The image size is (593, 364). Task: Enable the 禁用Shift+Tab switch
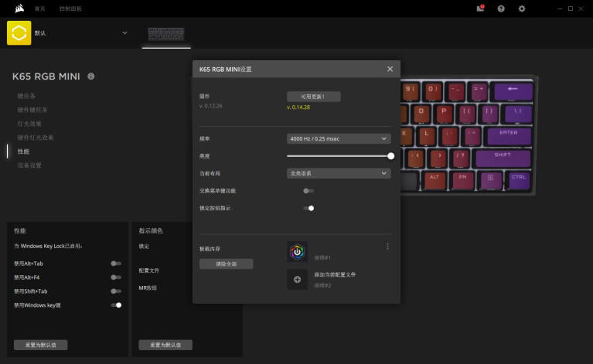[x=116, y=291]
